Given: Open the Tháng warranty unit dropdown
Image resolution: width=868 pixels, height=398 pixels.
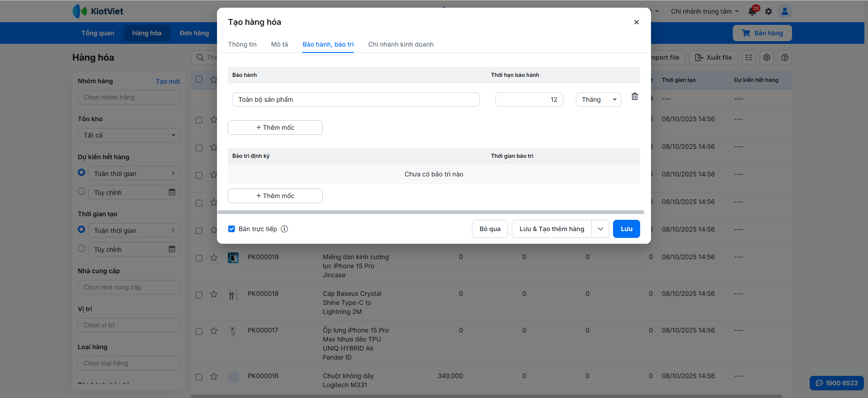Looking at the screenshot, I should [598, 99].
